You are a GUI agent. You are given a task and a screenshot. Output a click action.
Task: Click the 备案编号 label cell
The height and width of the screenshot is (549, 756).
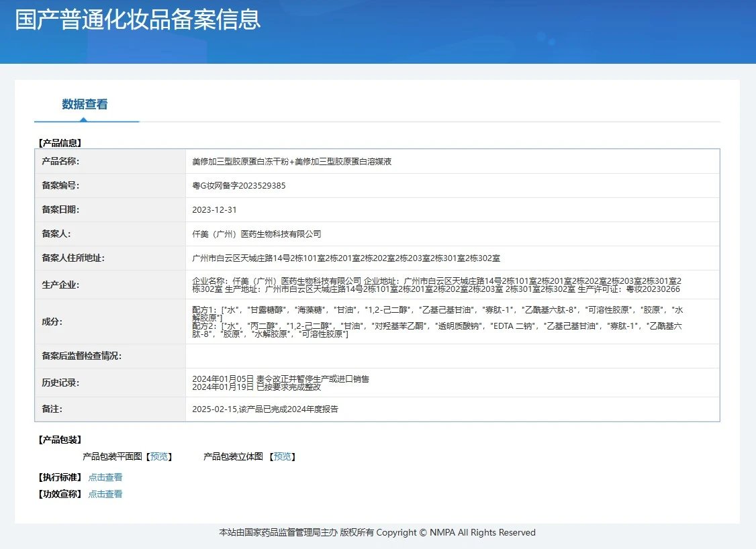tap(110, 185)
